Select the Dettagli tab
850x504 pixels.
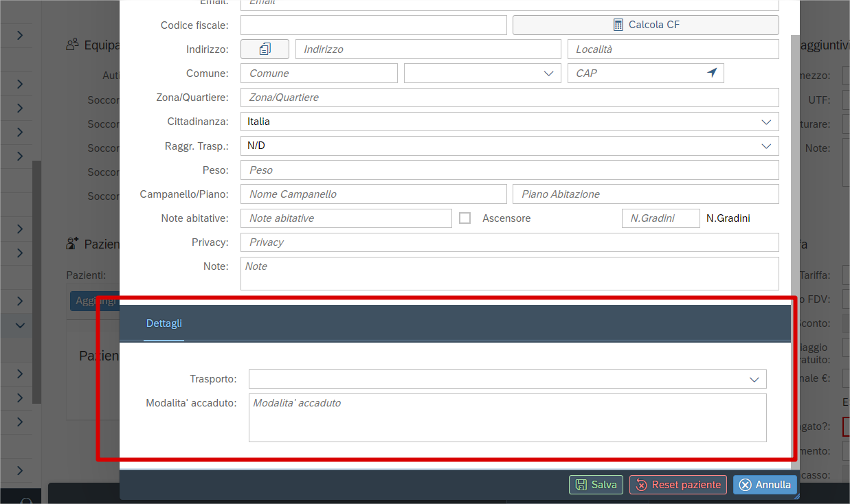tap(164, 323)
